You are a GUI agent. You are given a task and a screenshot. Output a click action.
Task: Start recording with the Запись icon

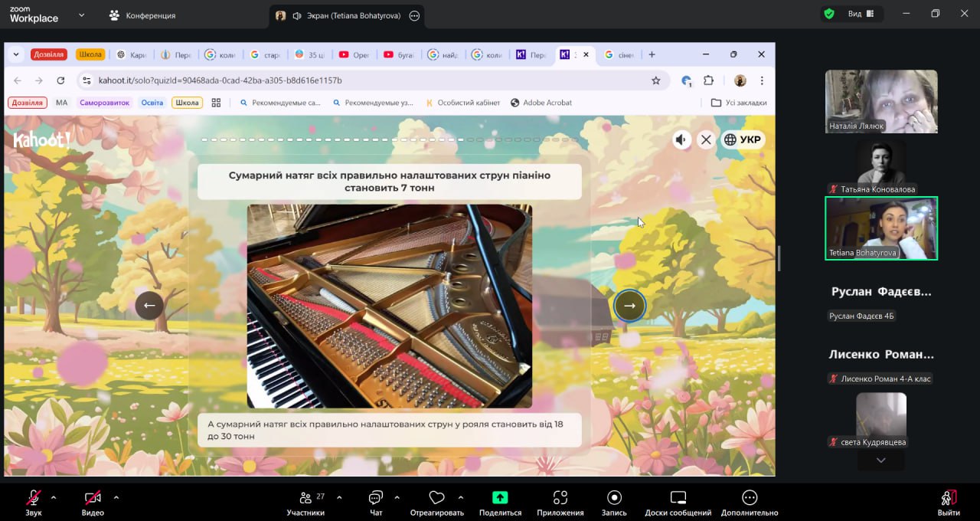pos(614,498)
